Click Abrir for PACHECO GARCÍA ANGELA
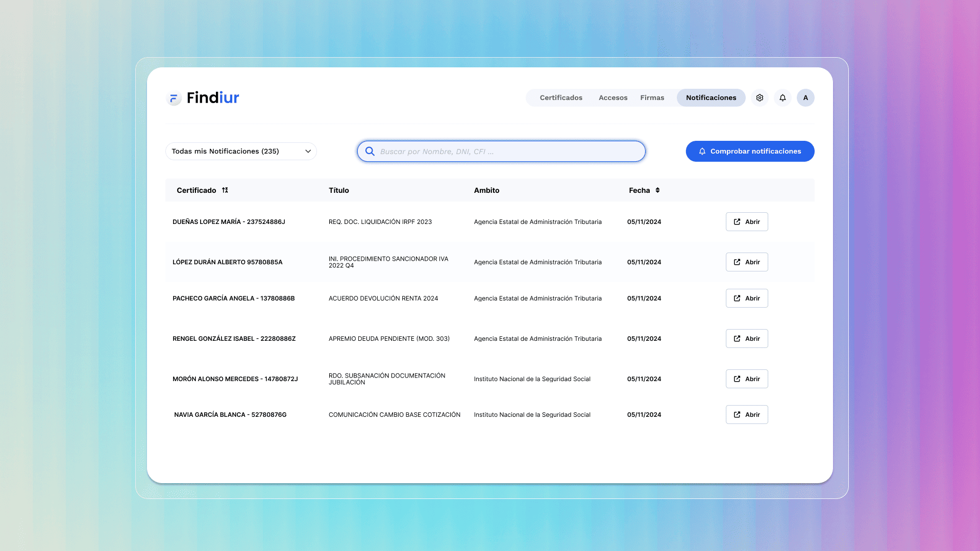Screen dimensions: 980x551 coord(747,298)
